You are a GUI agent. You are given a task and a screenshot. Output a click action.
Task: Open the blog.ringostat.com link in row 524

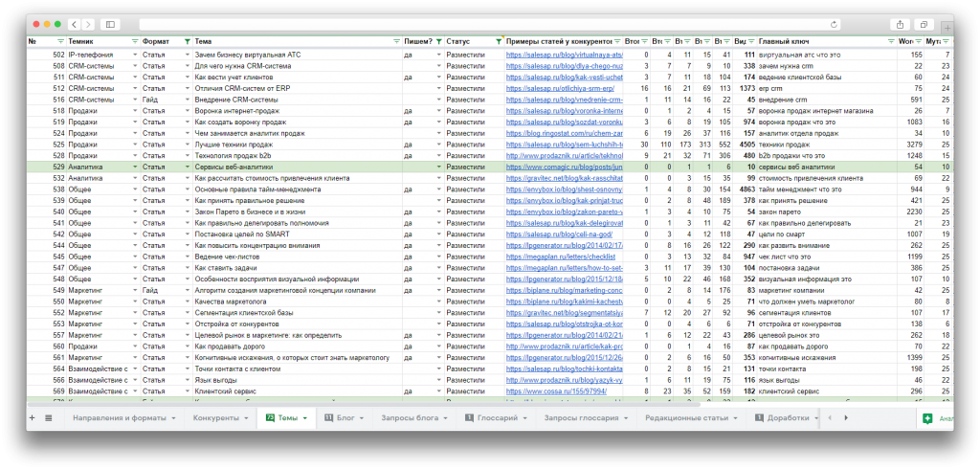pyautogui.click(x=565, y=133)
